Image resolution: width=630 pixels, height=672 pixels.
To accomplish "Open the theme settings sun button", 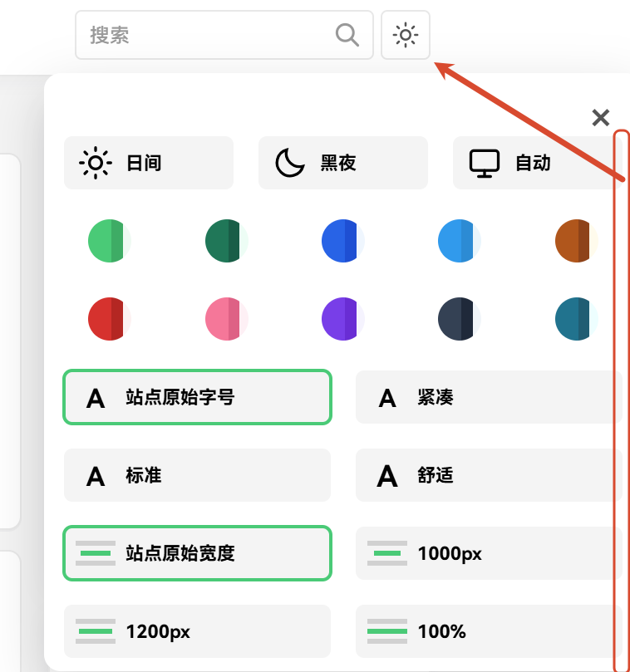I will coord(406,35).
